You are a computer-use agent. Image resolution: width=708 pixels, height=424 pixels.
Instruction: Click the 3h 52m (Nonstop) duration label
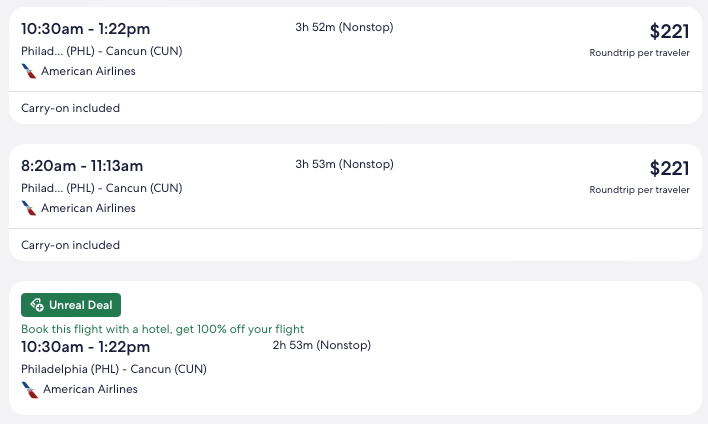tap(344, 27)
